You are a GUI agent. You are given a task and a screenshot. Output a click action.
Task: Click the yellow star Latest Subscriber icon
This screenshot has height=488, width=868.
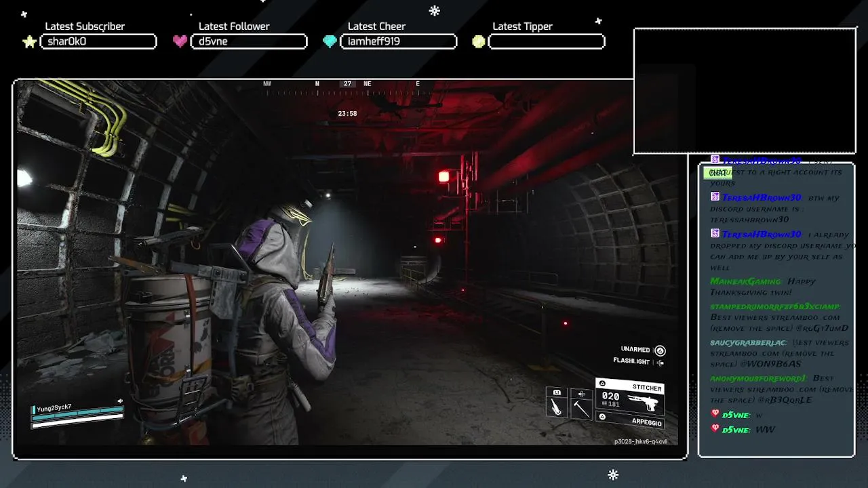pyautogui.click(x=29, y=42)
